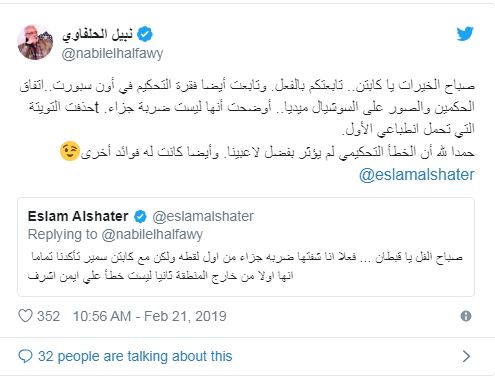Viewport: 495px width, 388px height.
Task: Click the 352 likes count
Action: pyautogui.click(x=49, y=316)
